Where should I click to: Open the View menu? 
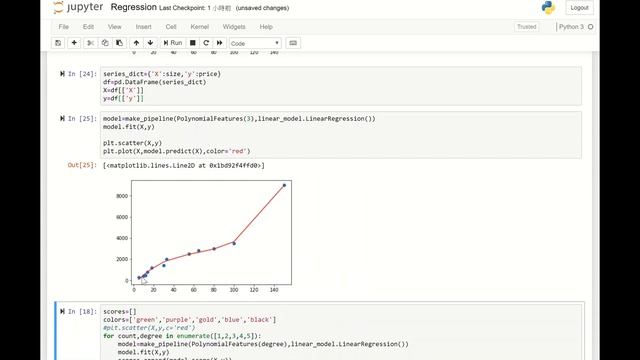115,27
